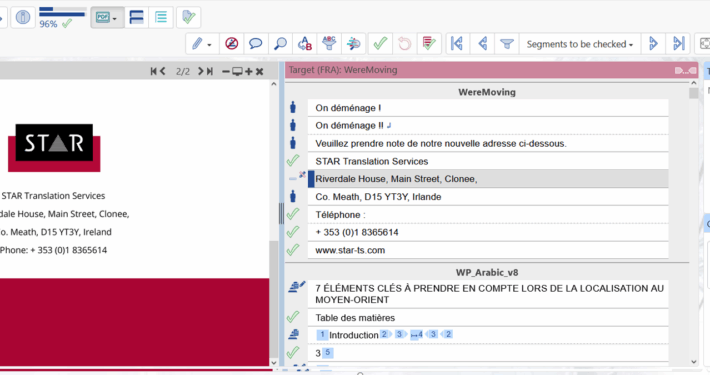The width and height of the screenshot is (710, 375).
Task: Open the pencil tool dropdown arrow
Action: pos(209,45)
